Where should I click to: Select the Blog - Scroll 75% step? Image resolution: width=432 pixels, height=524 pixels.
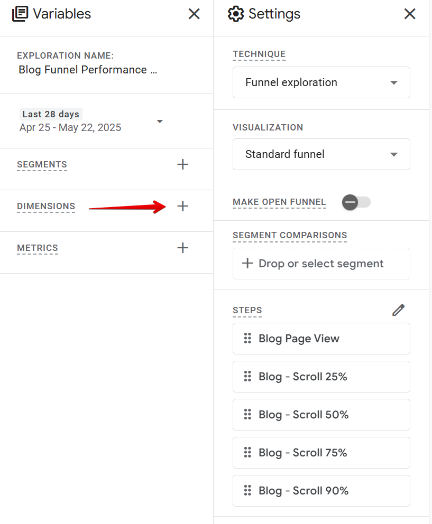tap(321, 453)
